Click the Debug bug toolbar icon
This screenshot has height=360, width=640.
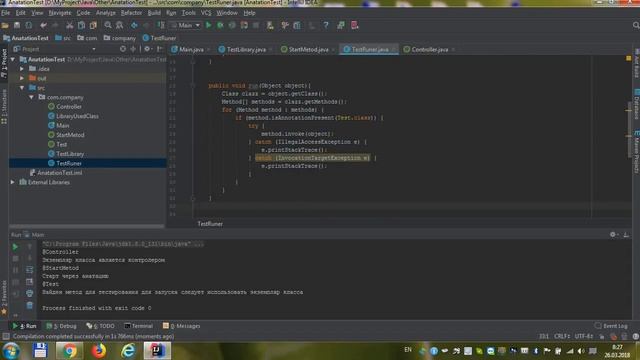click(x=220, y=25)
